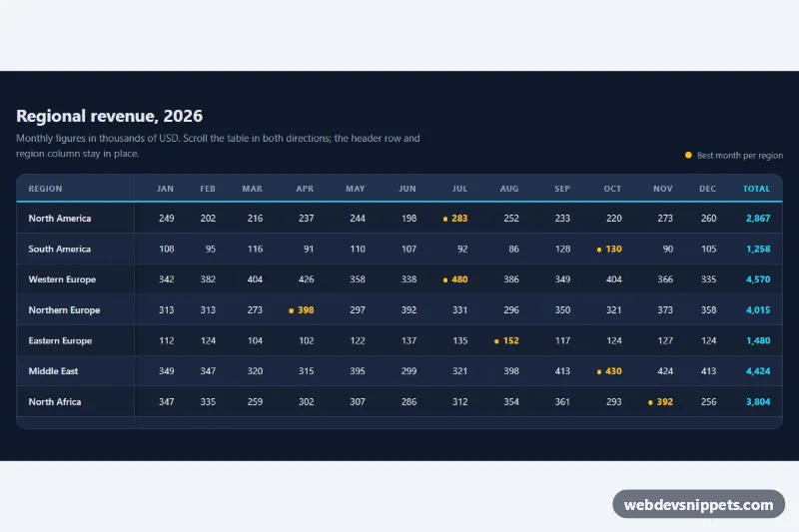The image size is (799, 532).
Task: Click Northern Europe June value 392
Action: pyautogui.click(x=408, y=310)
